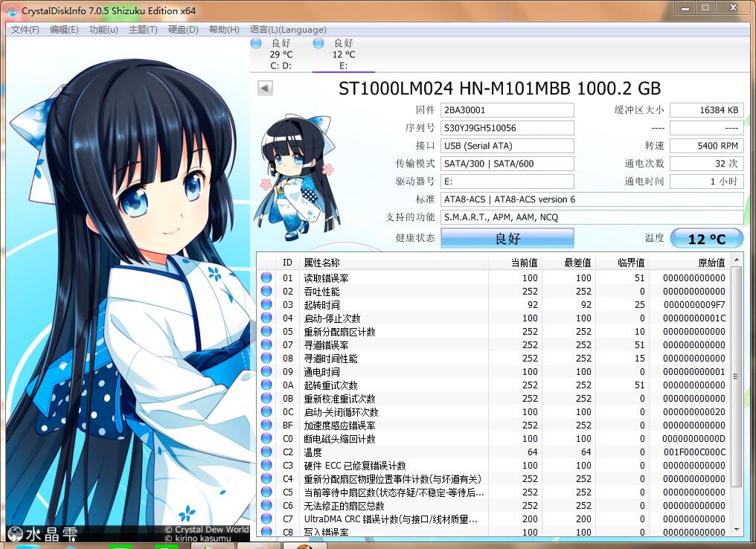Click the 良好 health status button
This screenshot has width=756, height=549.
[507, 238]
